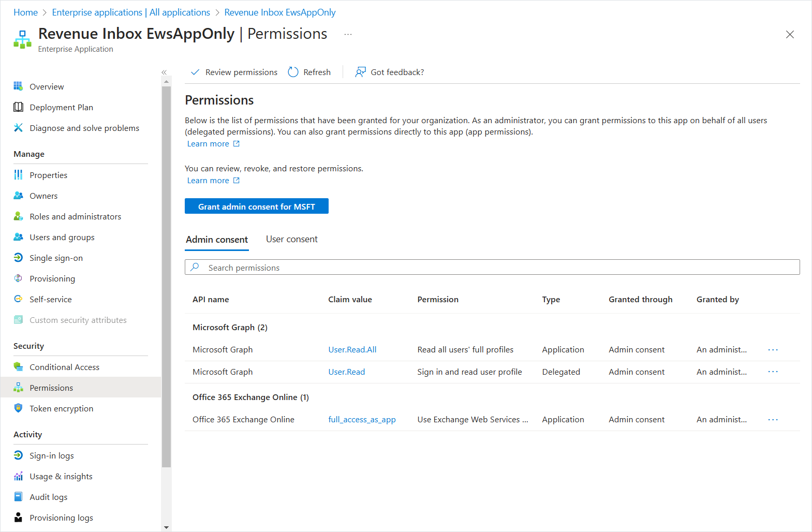Click the Microsoft Graph (2) group heading
This screenshot has height=532, width=812.
(230, 327)
